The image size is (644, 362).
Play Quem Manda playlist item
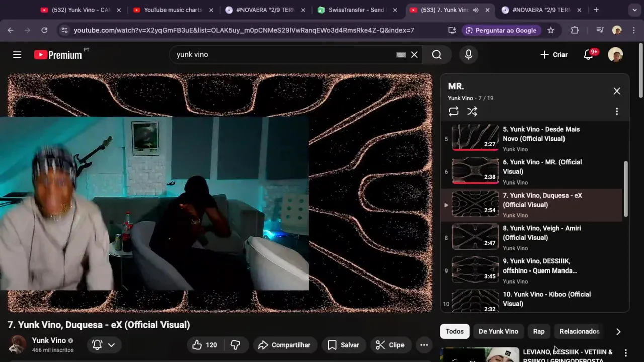(x=531, y=270)
